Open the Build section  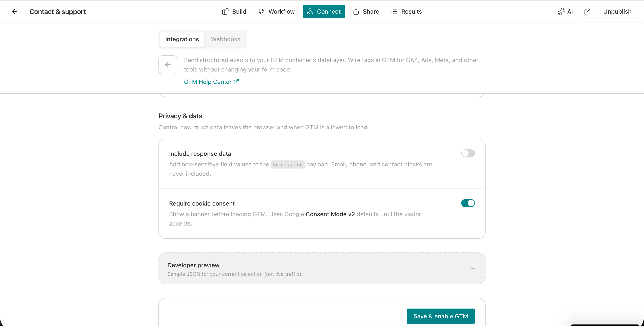click(x=234, y=11)
